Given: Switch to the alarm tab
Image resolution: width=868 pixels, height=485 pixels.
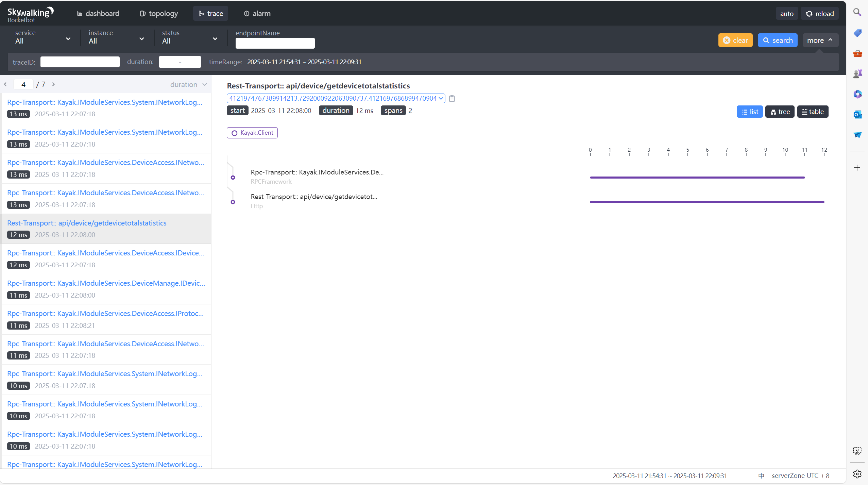Looking at the screenshot, I should pos(257,14).
